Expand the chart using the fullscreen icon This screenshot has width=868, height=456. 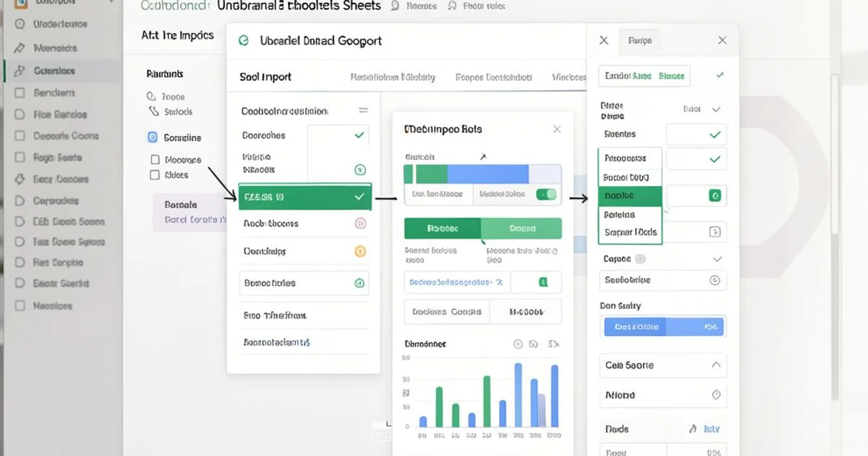(x=554, y=344)
